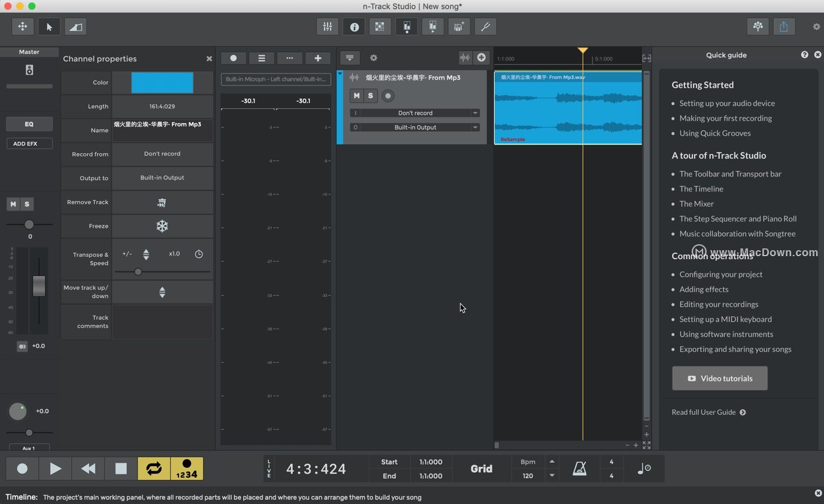
Task: Open the drum kit icon in toolbar
Action: pyautogui.click(x=459, y=26)
